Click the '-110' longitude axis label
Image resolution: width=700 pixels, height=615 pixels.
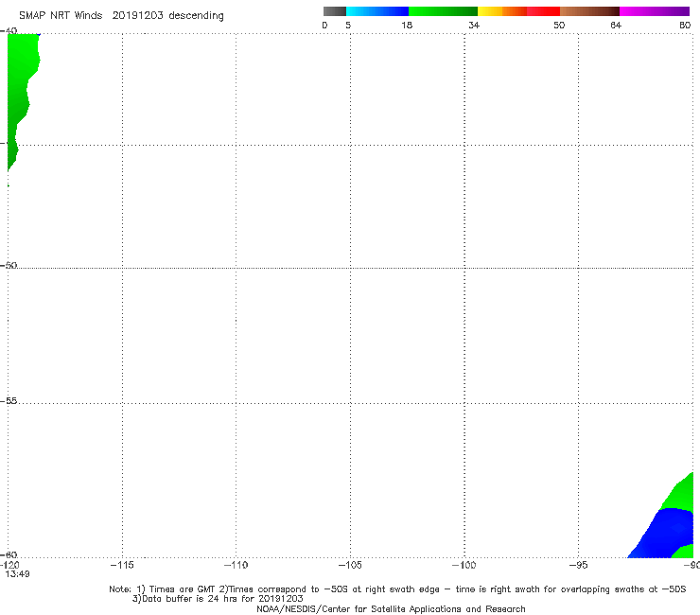pos(236,565)
